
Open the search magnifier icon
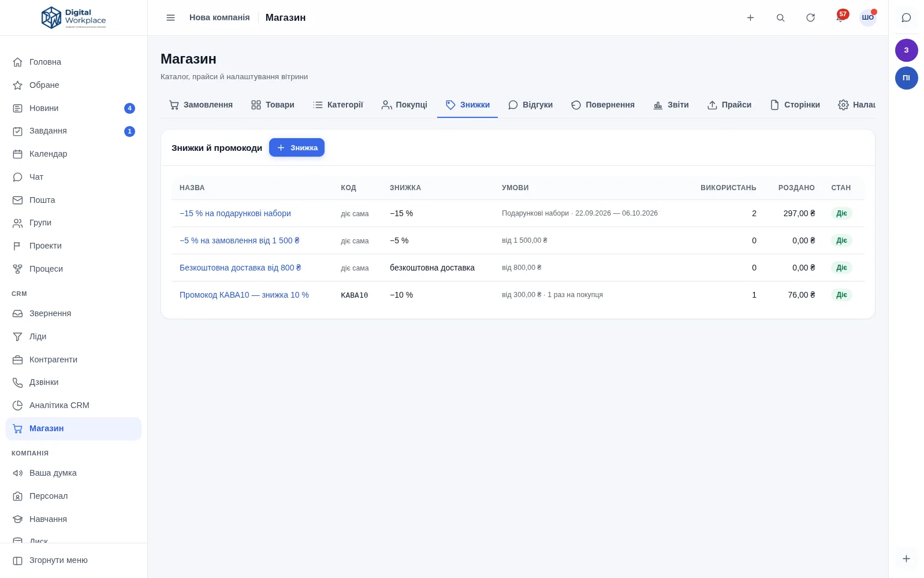click(x=780, y=18)
